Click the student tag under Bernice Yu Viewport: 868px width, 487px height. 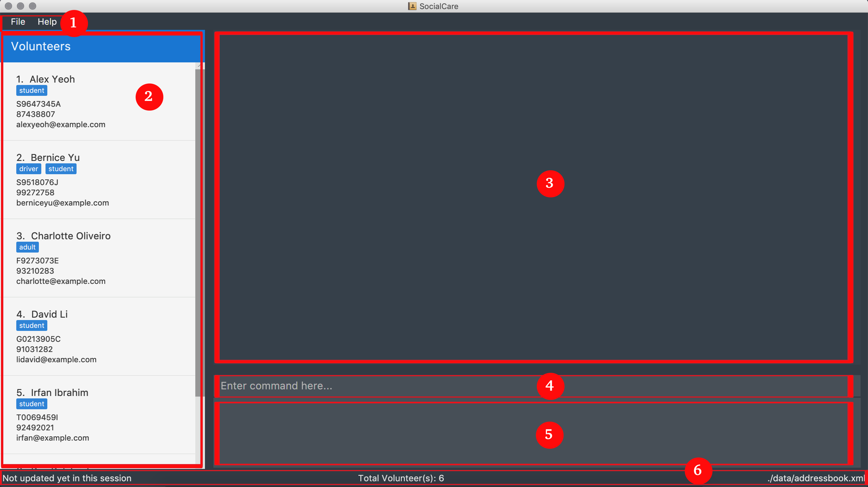coord(61,169)
